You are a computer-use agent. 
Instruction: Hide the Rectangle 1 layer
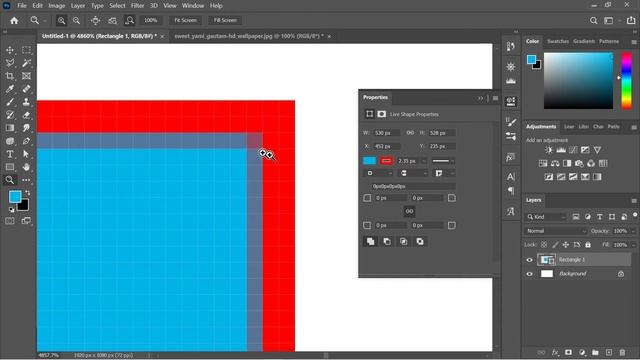tap(529, 260)
